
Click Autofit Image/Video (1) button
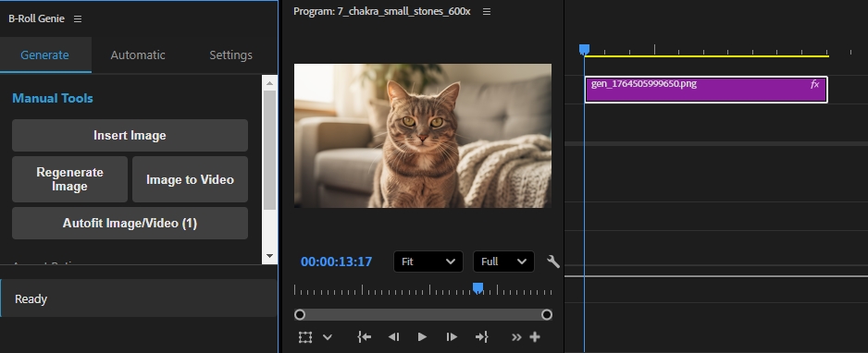(x=130, y=224)
